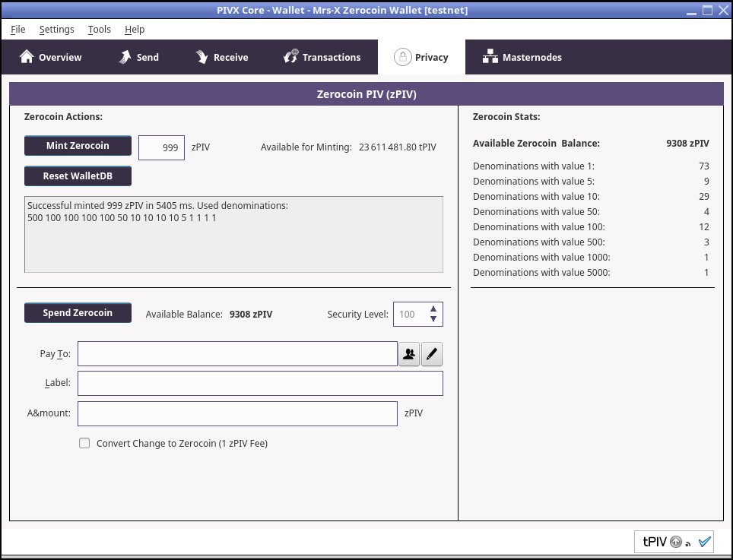Click the count for denomination 1000

coord(706,258)
